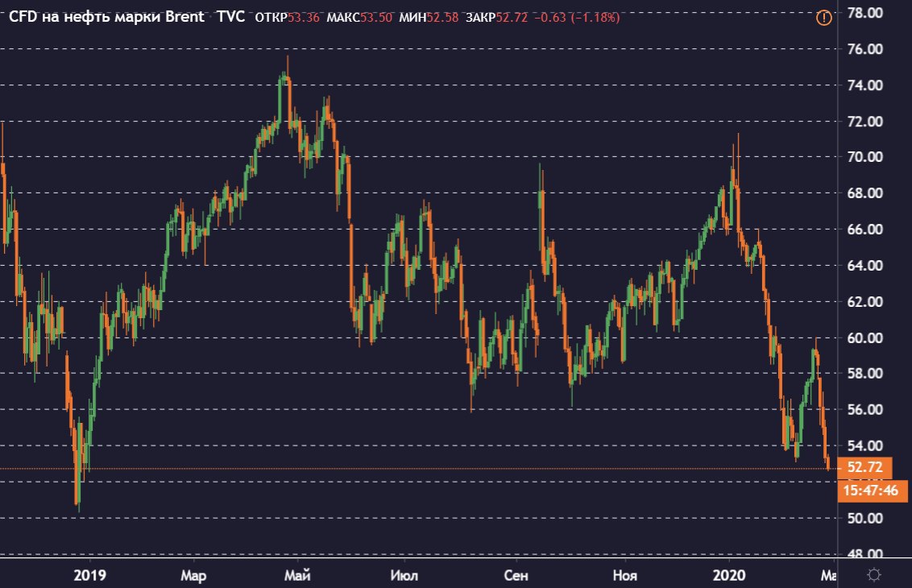Click the Май time axis label
The width and height of the screenshot is (912, 588).
click(297, 575)
